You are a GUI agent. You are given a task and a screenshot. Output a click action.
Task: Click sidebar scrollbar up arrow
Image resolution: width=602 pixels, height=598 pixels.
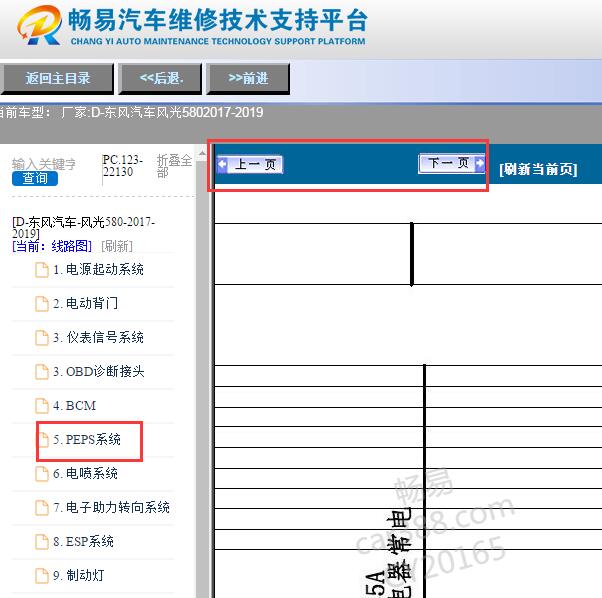202,155
